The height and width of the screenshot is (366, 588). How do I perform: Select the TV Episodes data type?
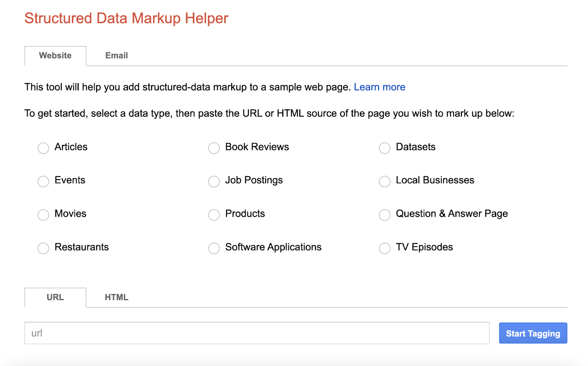coord(384,248)
